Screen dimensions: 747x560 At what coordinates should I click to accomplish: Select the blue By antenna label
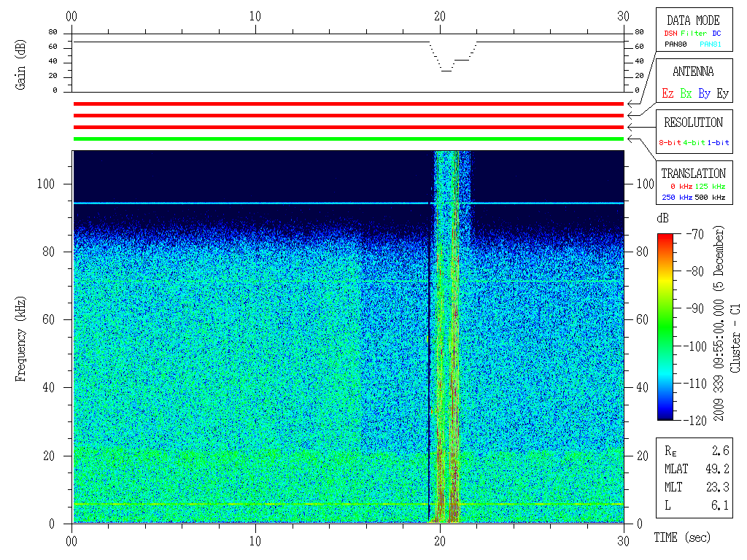click(x=704, y=93)
